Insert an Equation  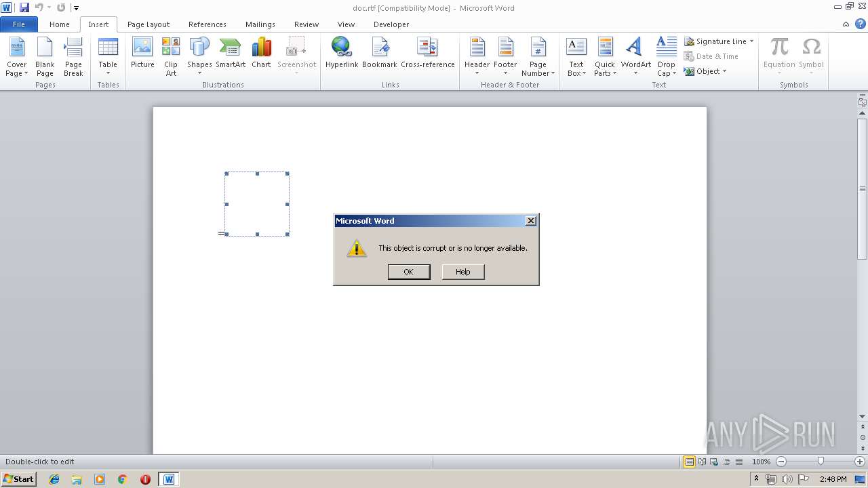[x=779, y=57]
